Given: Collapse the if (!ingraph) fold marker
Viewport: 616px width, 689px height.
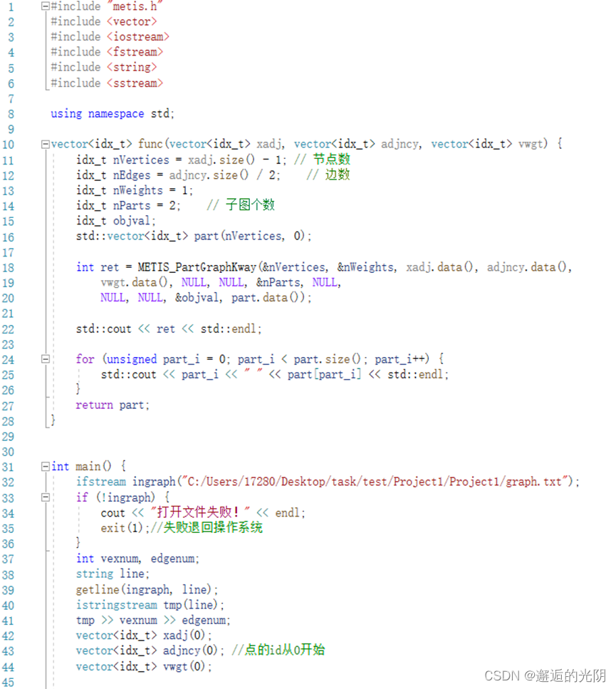Looking at the screenshot, I should point(46,497).
